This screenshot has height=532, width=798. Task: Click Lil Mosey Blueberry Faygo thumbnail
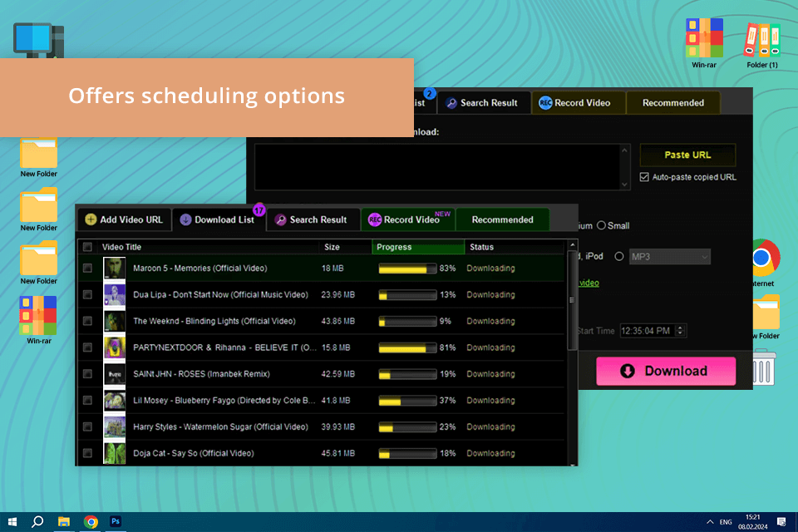click(x=115, y=401)
